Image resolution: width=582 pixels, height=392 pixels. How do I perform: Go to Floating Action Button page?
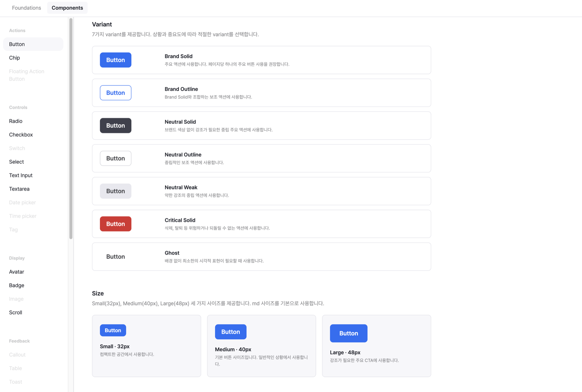(x=33, y=75)
